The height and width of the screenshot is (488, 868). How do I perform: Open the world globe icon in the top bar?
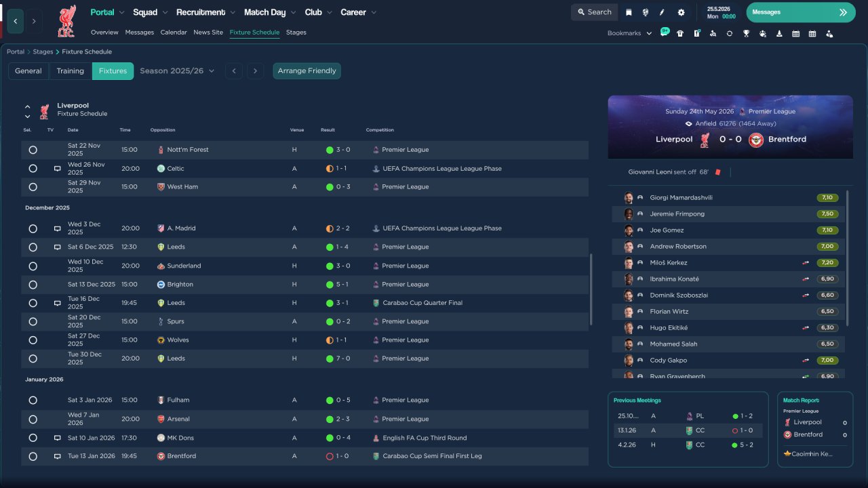click(x=646, y=12)
